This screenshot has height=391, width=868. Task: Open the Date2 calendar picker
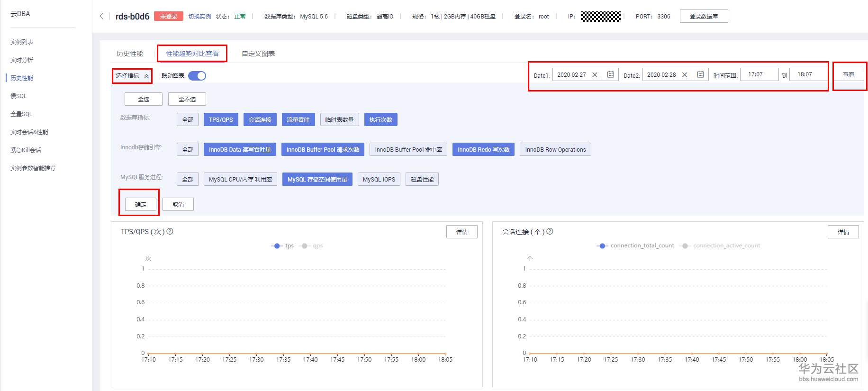coord(700,74)
